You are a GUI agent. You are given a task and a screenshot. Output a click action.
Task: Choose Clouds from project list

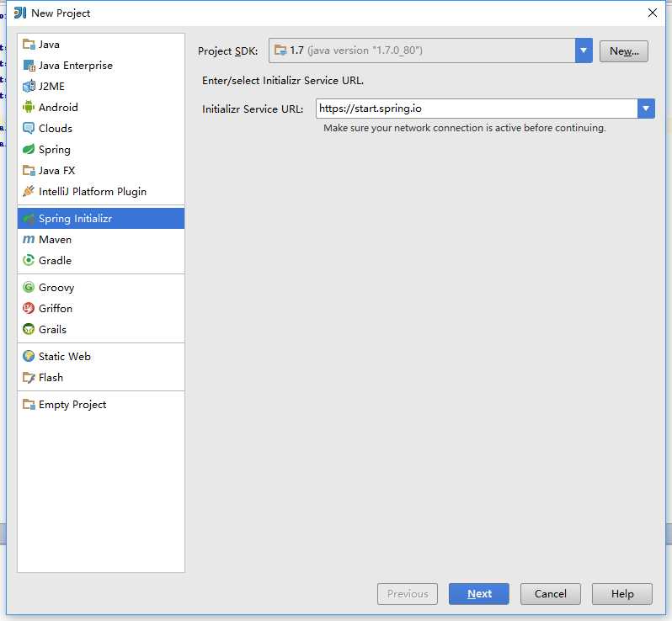coord(101,128)
